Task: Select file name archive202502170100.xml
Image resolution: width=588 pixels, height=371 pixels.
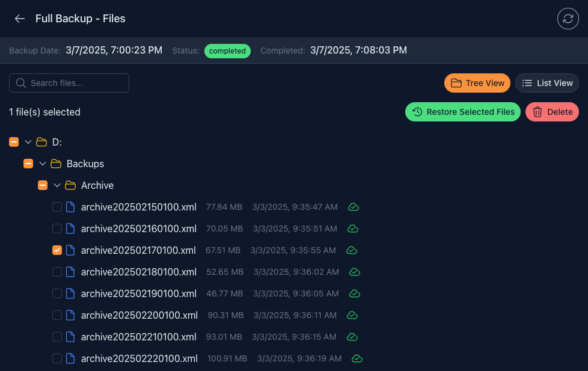Action: pyautogui.click(x=138, y=250)
